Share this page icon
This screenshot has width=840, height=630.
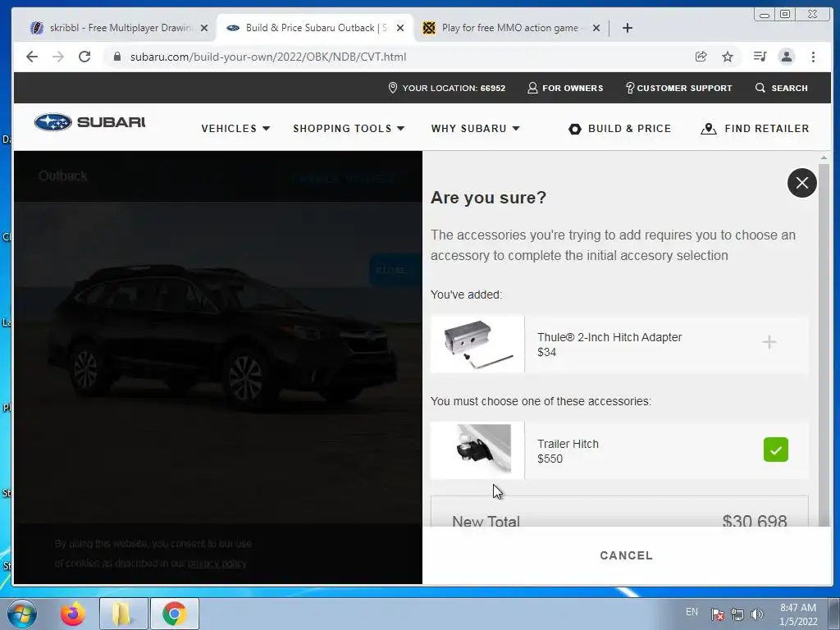click(701, 57)
